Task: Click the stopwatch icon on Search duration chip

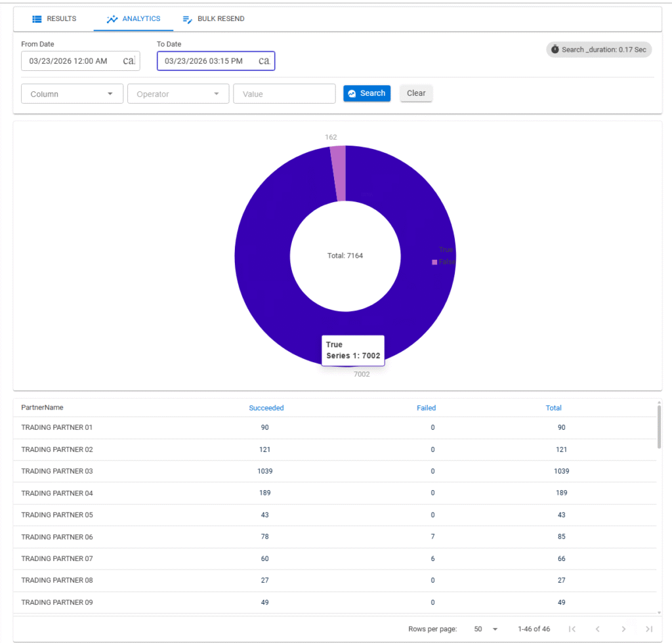Action: 555,49
